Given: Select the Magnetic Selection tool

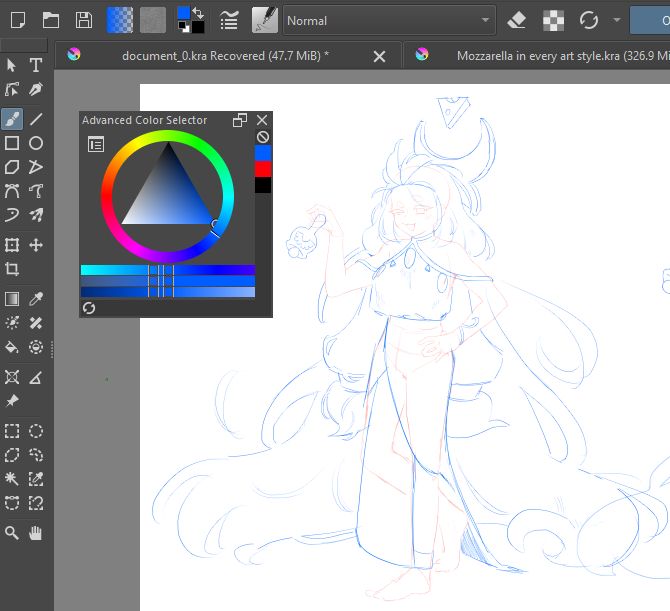Looking at the screenshot, I should [x=36, y=503].
